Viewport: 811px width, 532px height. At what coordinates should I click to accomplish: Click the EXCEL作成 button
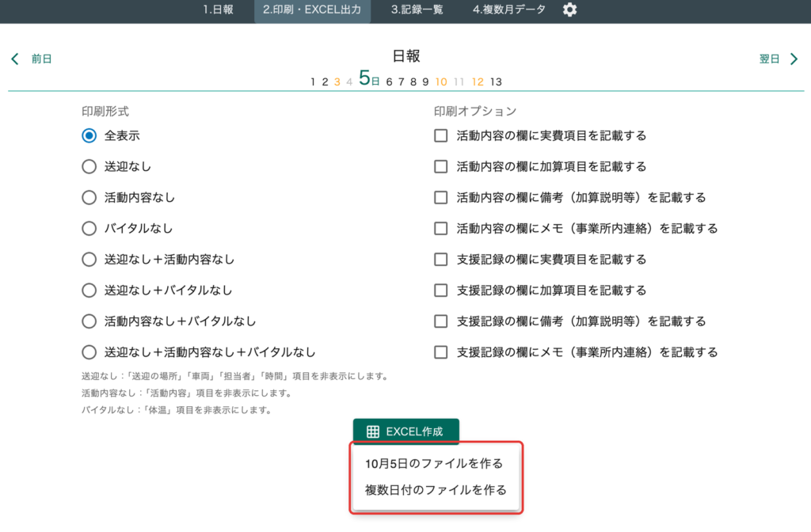coord(406,431)
